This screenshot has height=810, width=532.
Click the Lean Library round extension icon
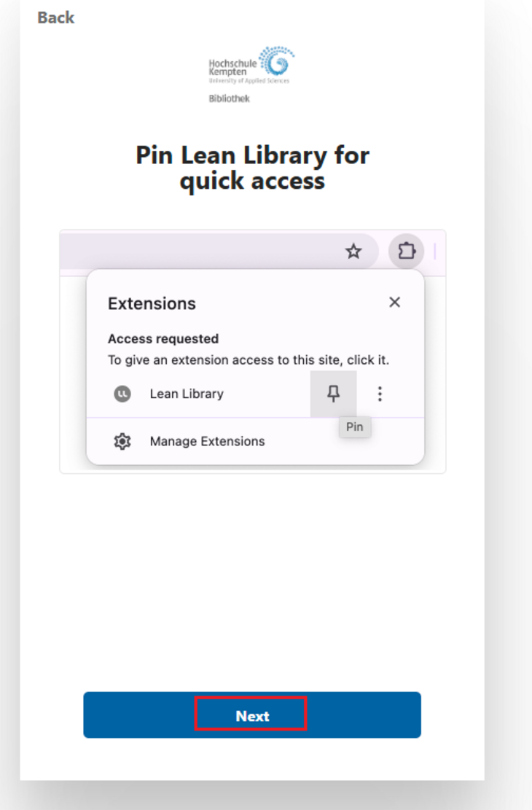(x=122, y=394)
